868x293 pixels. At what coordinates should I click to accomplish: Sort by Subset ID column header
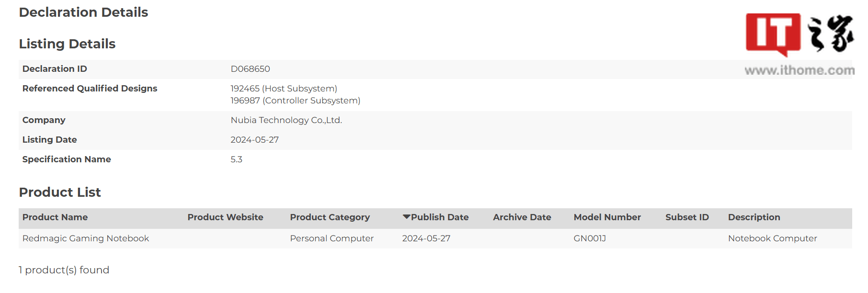[686, 217]
